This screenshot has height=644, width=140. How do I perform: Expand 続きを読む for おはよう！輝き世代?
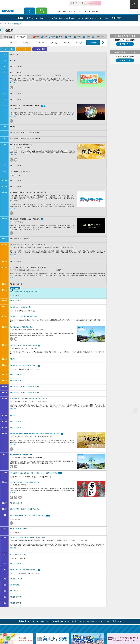coord(13,83)
